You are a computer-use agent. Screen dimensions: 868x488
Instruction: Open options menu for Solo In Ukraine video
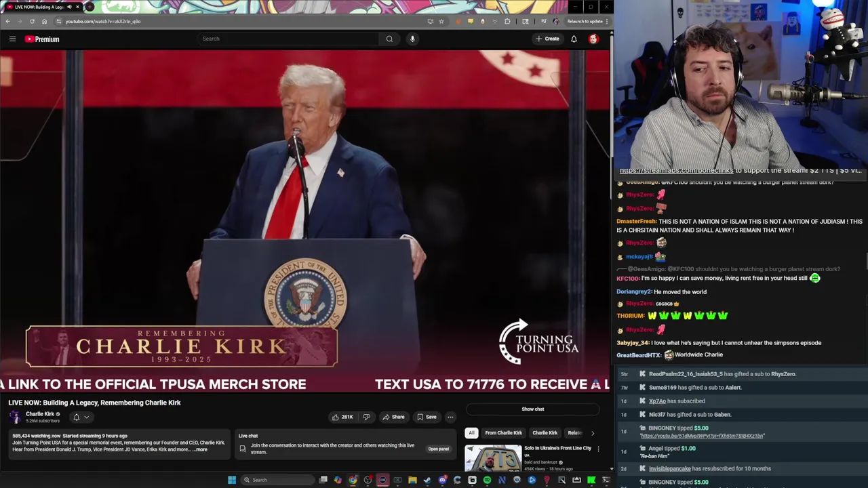[x=598, y=449]
